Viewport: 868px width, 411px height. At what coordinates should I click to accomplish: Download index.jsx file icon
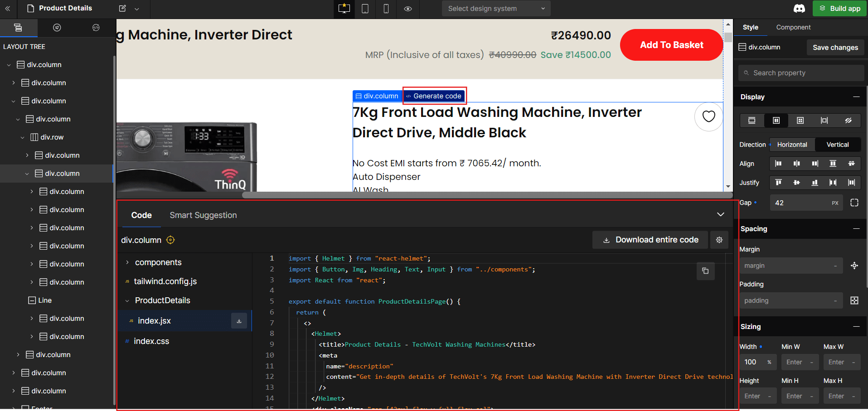pos(239,321)
